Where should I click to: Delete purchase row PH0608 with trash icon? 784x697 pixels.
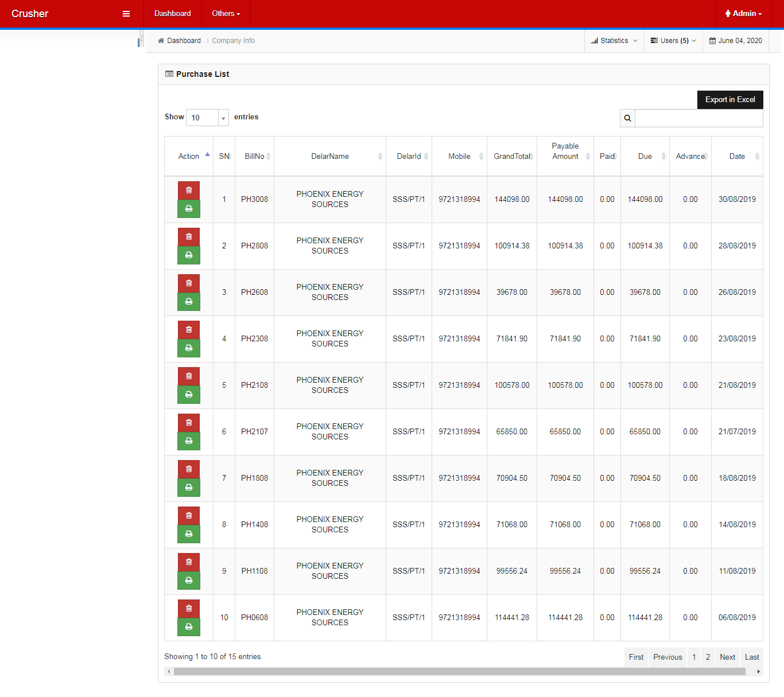189,609
